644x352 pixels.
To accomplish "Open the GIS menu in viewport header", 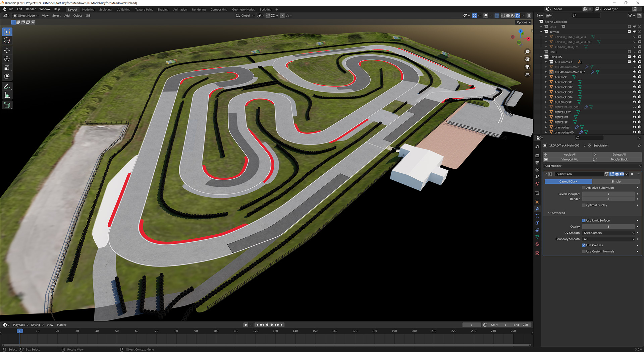I will (88, 16).
